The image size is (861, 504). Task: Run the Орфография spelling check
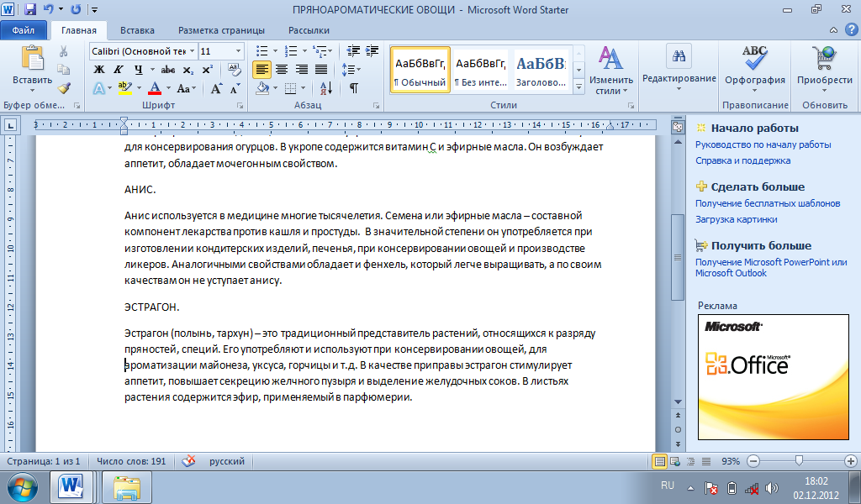click(x=754, y=70)
